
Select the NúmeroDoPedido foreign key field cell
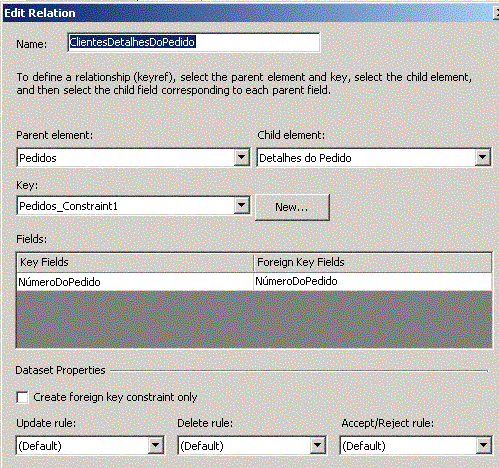coord(373,282)
